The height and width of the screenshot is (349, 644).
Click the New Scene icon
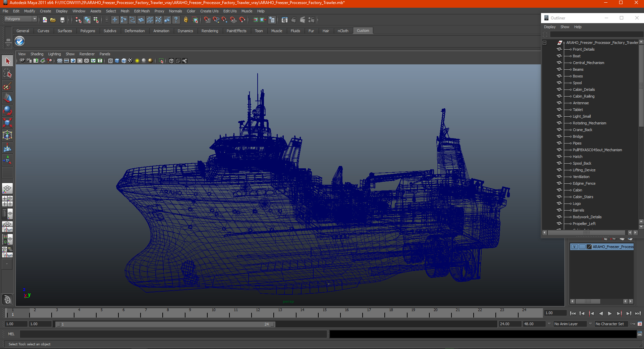(45, 20)
